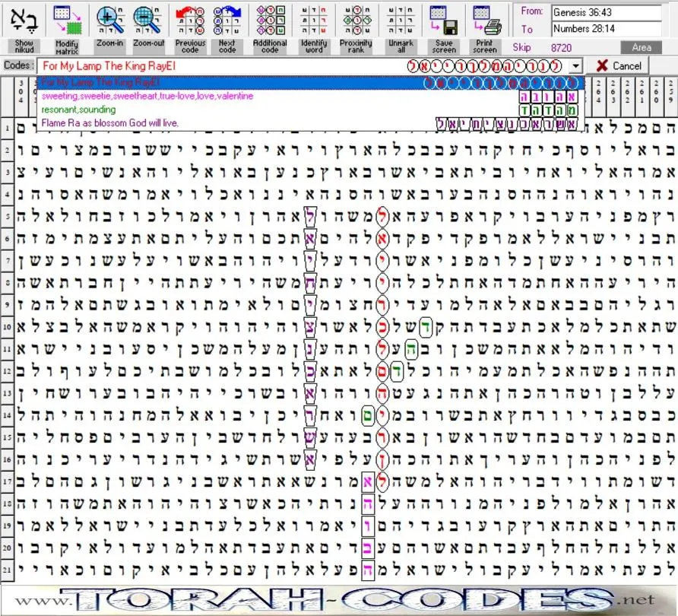Click row number 10 header
Screen dimensions: 678x616
7,326
